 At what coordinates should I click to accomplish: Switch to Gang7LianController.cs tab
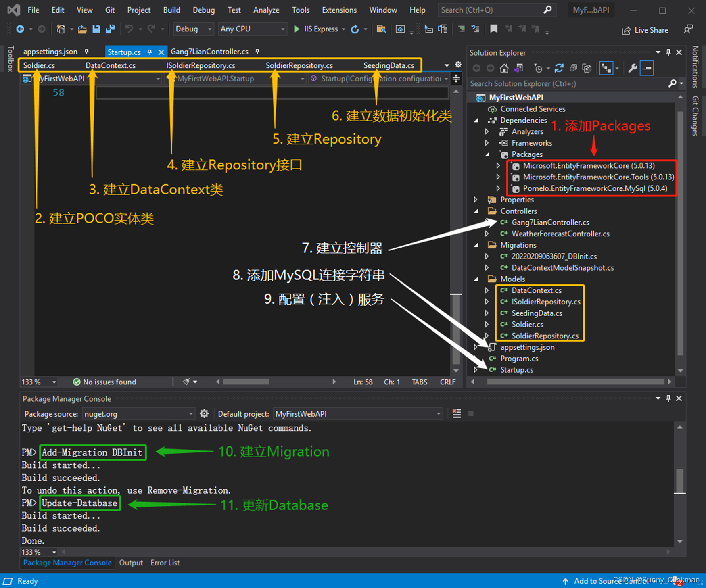point(209,52)
